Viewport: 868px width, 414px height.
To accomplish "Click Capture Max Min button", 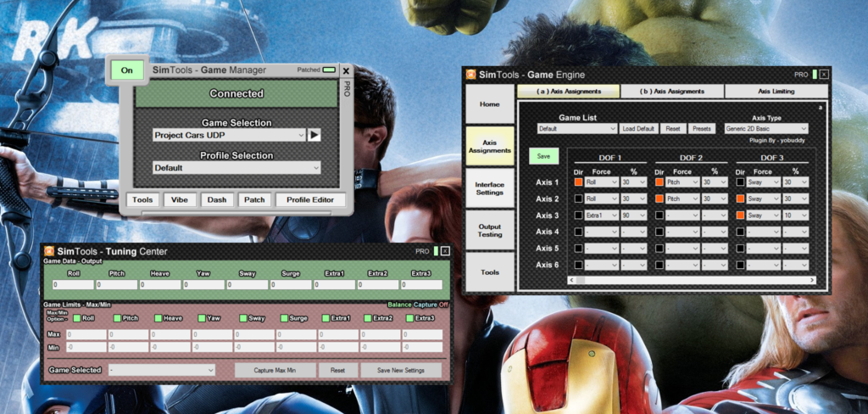I will 275,370.
